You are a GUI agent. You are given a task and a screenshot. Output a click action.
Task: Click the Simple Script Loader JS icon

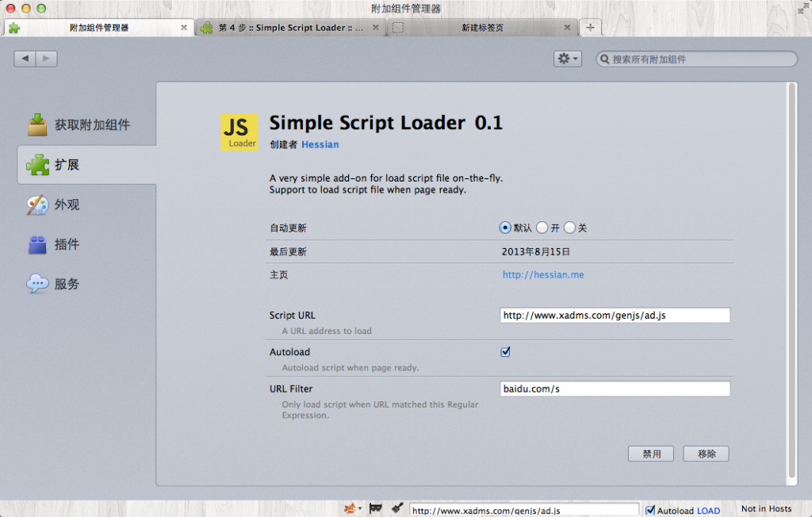[239, 132]
